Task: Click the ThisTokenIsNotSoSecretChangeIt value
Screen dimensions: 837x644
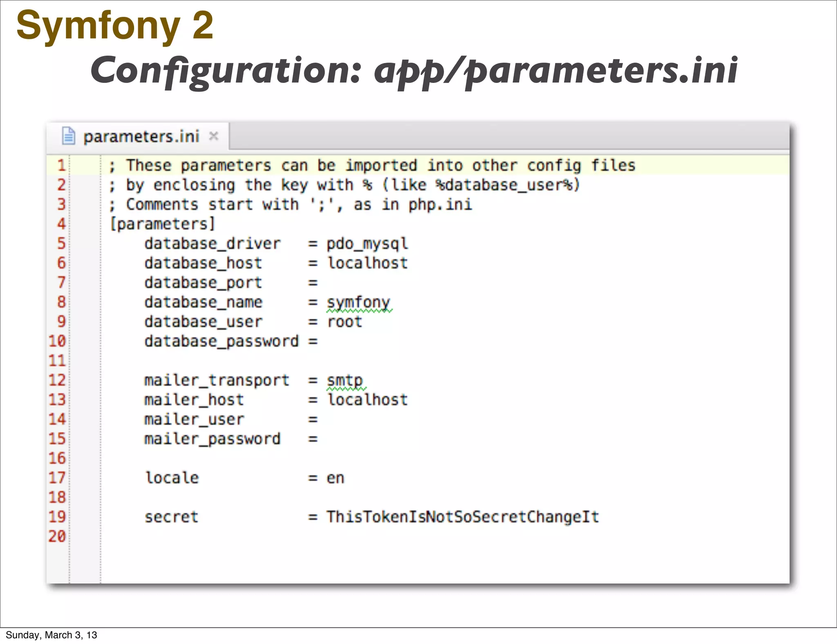Action: [x=463, y=517]
